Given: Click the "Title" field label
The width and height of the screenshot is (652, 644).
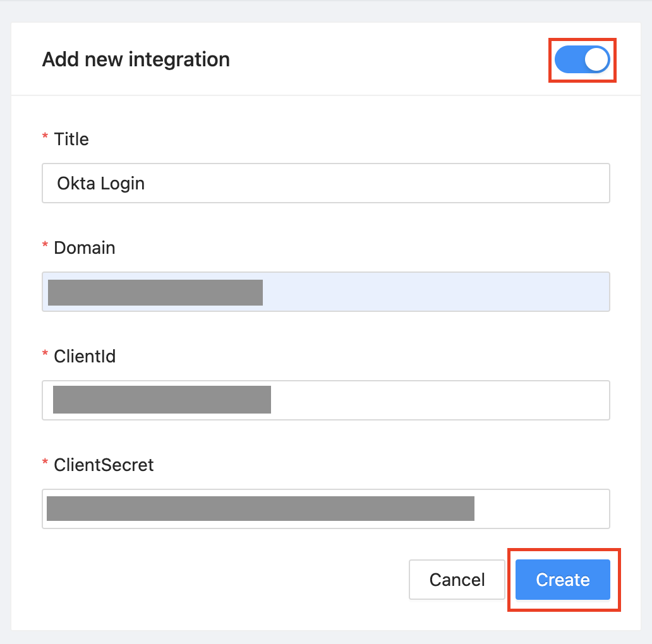Looking at the screenshot, I should tap(71, 139).
